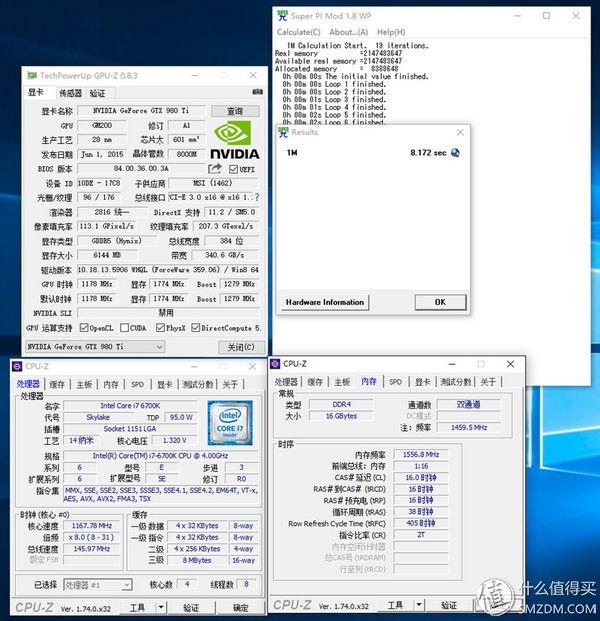Click the 验证 button in right CPU-Z
The image size is (600, 621).
click(449, 605)
